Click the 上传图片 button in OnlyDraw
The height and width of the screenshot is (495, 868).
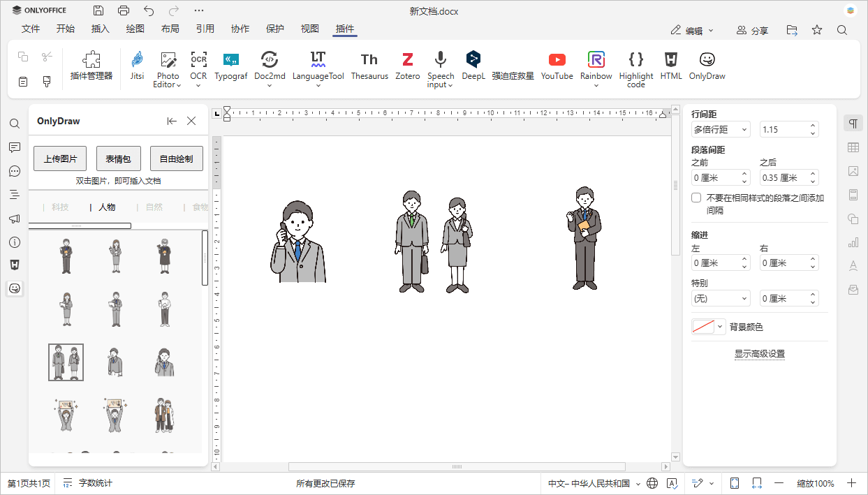(x=59, y=158)
